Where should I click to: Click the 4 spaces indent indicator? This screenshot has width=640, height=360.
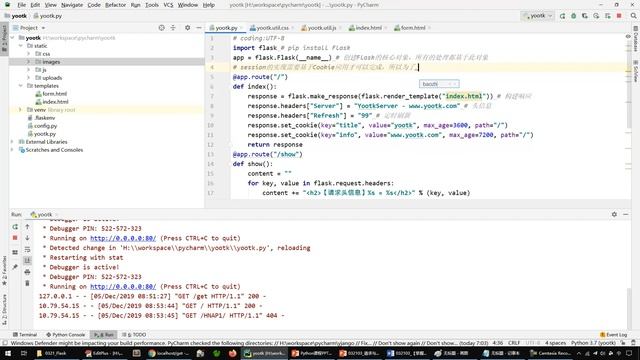[556, 343]
